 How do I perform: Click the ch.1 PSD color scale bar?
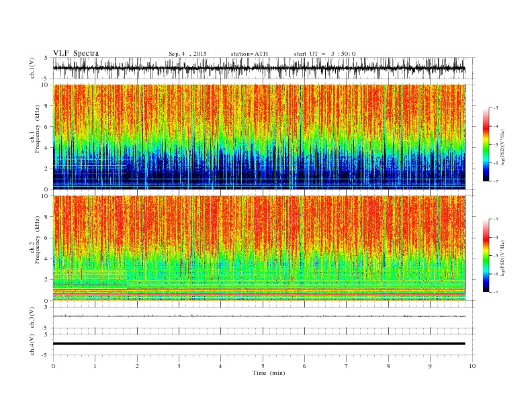pos(486,145)
